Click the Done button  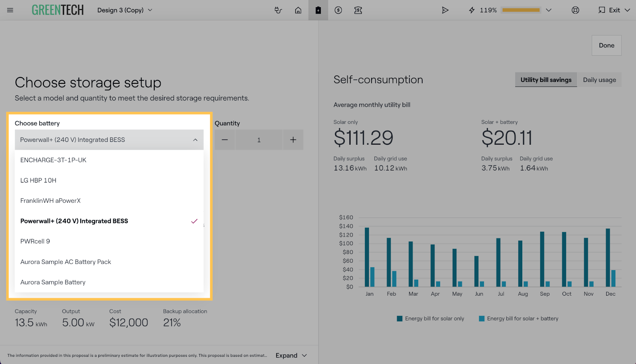(607, 45)
